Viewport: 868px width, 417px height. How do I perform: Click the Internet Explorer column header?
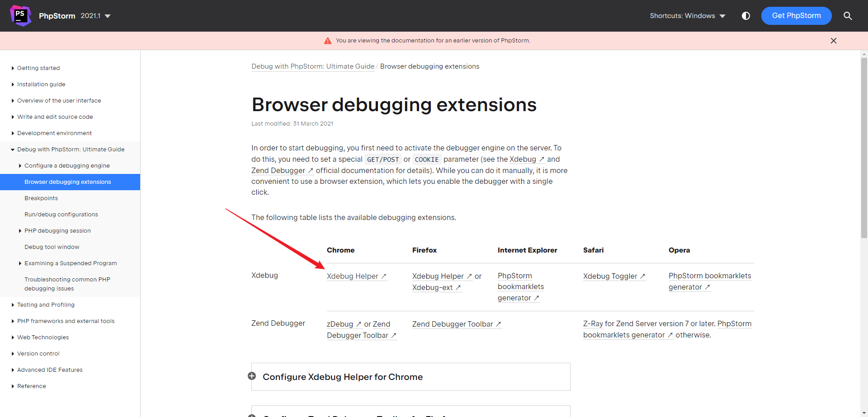tap(527, 250)
